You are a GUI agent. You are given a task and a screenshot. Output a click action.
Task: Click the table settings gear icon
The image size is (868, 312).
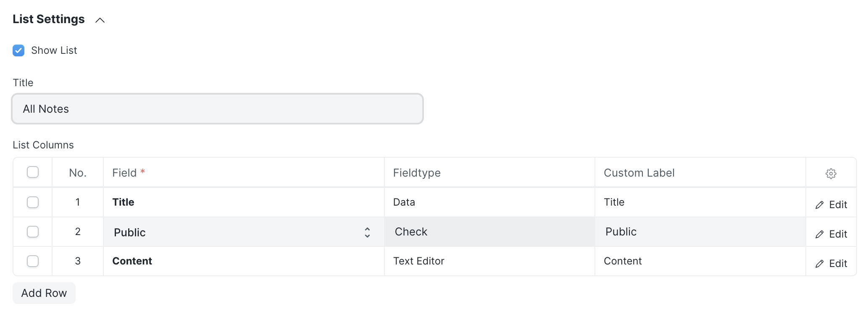coord(831,173)
